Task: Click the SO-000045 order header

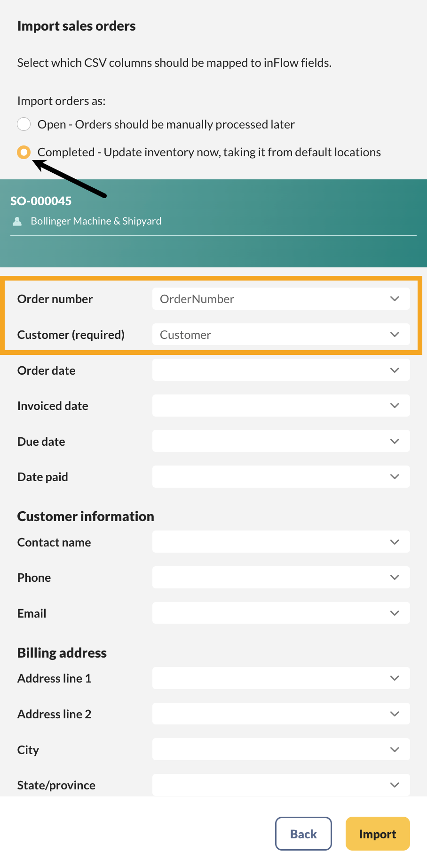Action: (41, 201)
